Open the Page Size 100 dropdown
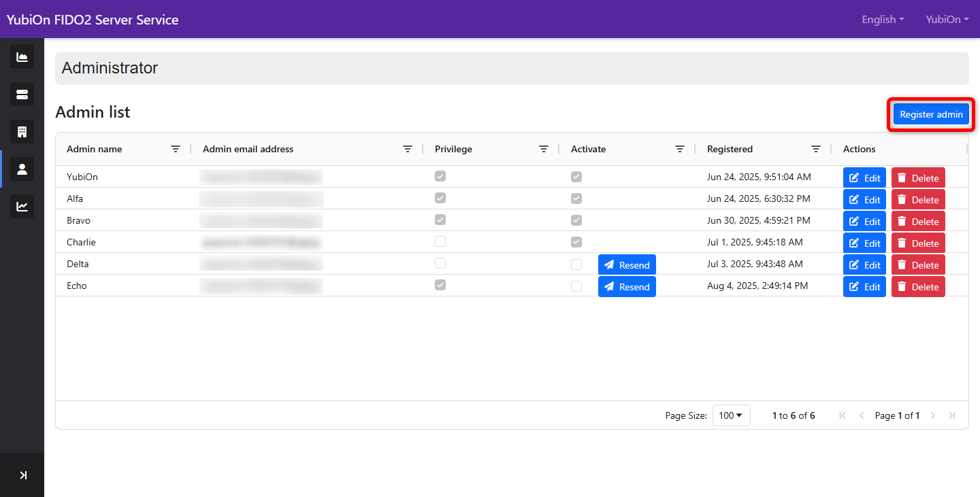This screenshot has width=980, height=497. tap(731, 415)
